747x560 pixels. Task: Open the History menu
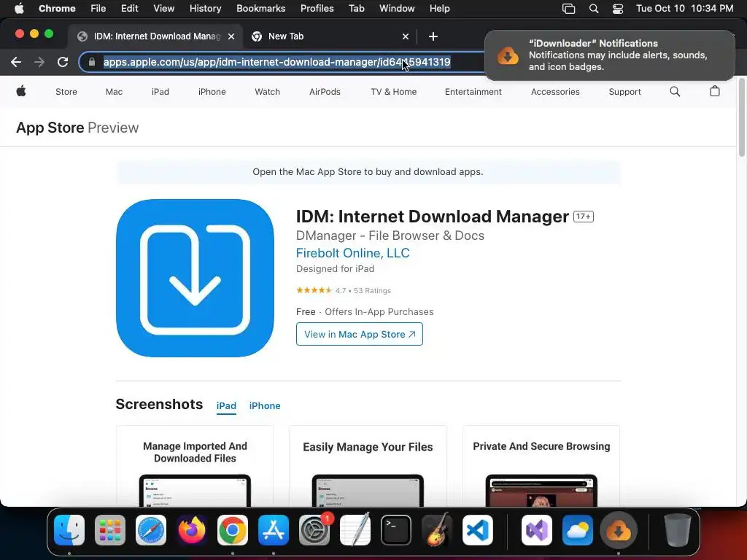click(205, 9)
